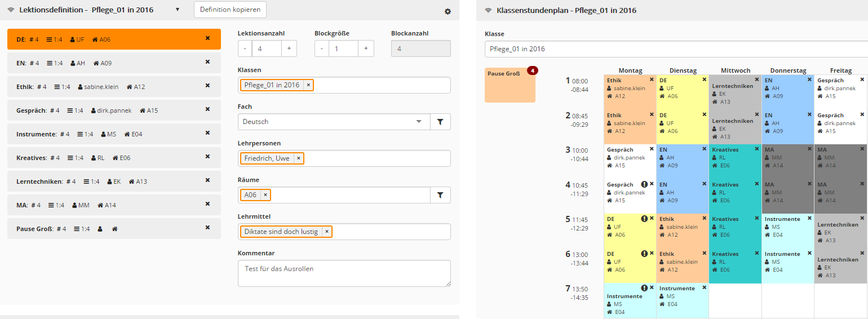Open dirk.pannek link in Freitag period 2
This screenshot has width=868, height=319.
tap(840, 123)
